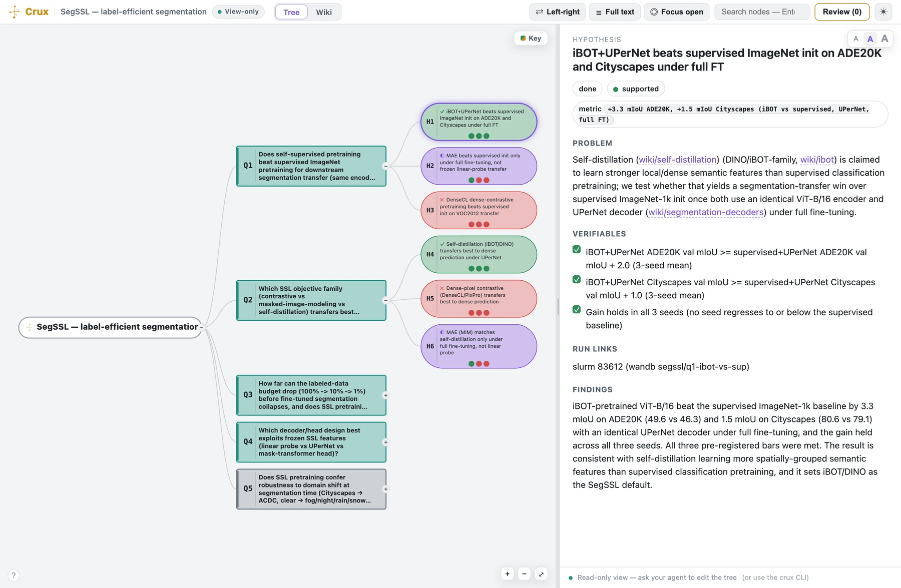Select the SegSSL root node

[110, 327]
